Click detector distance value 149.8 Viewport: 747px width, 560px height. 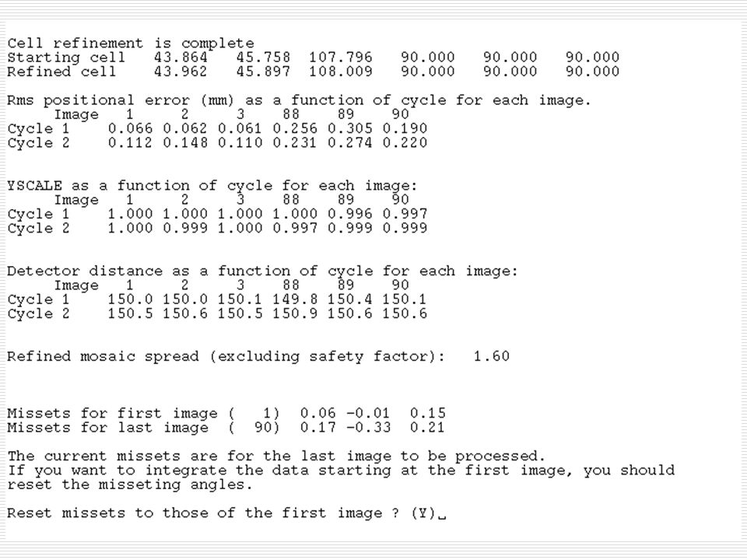tap(295, 299)
